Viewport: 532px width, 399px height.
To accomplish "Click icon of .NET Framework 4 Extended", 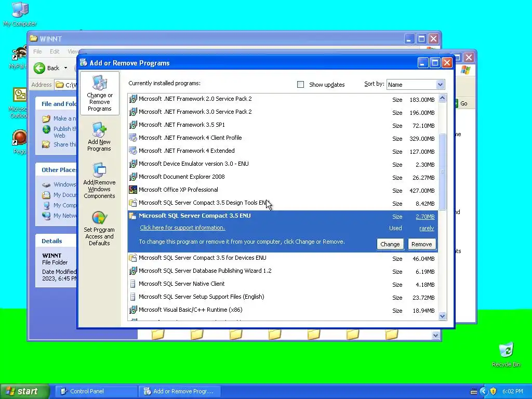I will click(x=133, y=151).
